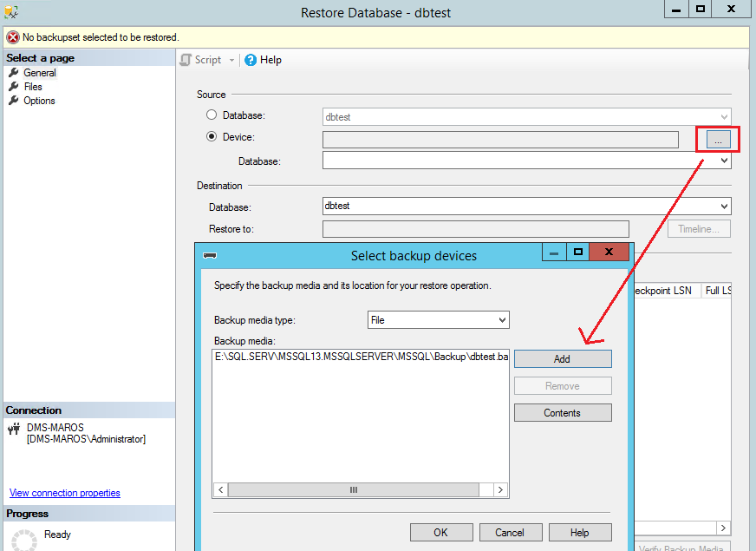The height and width of the screenshot is (551, 756).
Task: Expand the Script dropdown arrow
Action: coord(231,60)
